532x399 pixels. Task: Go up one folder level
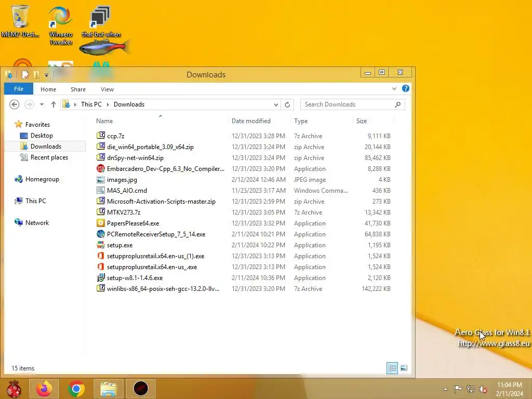(54, 104)
